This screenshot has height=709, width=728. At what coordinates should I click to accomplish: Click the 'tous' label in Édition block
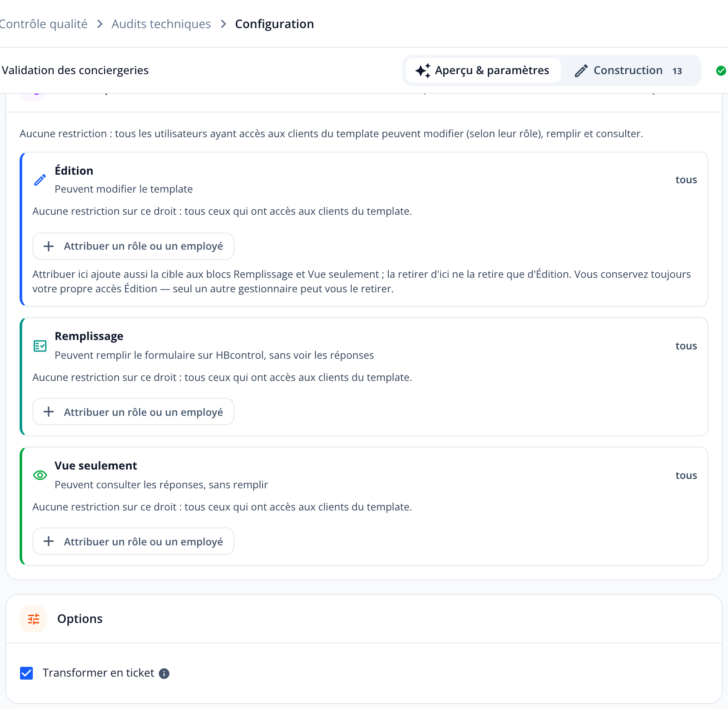[686, 180]
